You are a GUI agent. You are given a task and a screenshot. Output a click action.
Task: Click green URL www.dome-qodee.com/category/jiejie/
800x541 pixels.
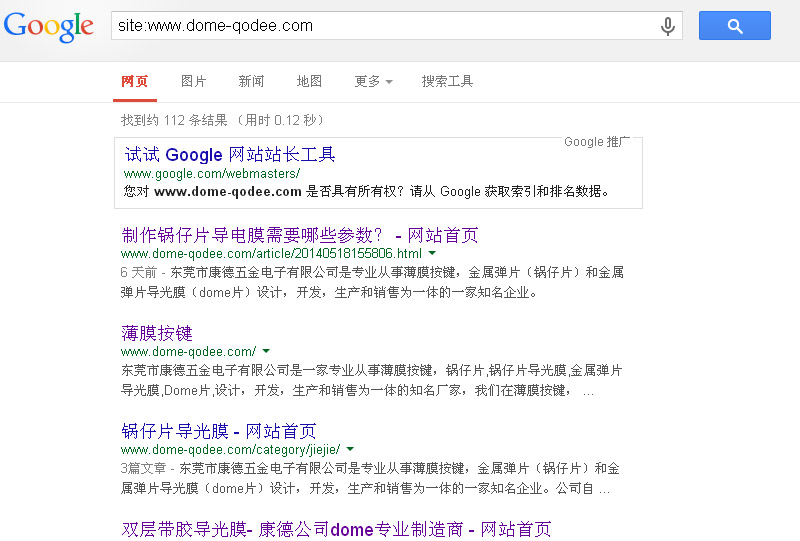[x=230, y=449]
